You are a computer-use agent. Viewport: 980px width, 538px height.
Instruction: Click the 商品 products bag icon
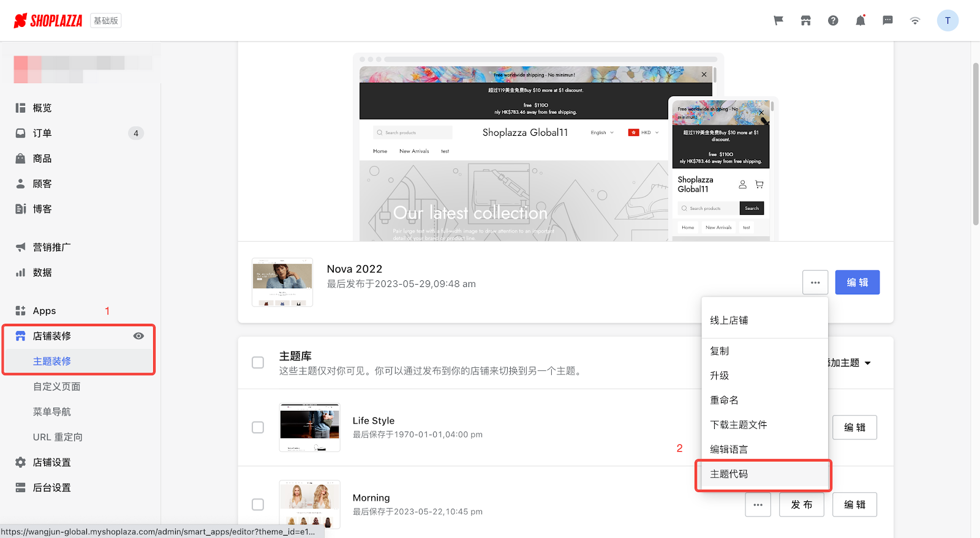point(21,159)
